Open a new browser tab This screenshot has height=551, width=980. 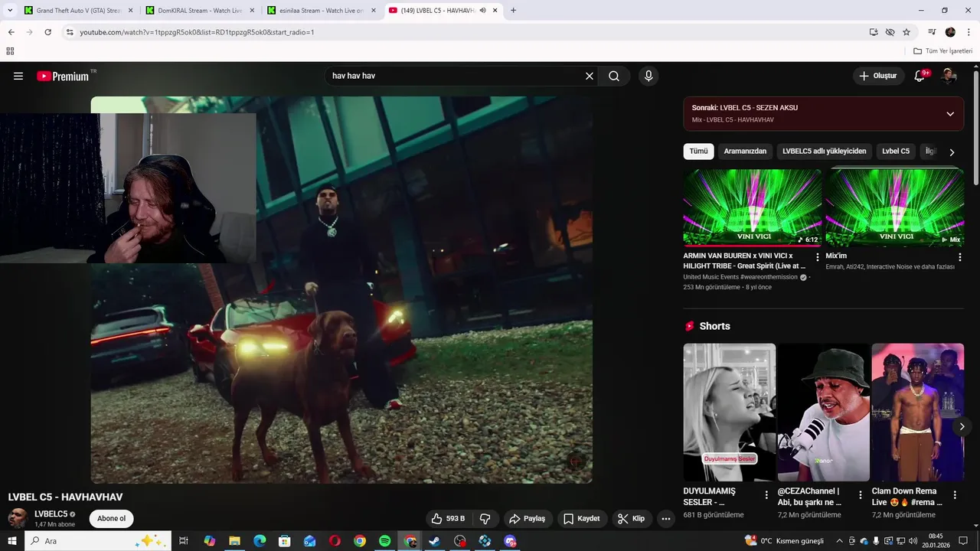click(x=513, y=11)
